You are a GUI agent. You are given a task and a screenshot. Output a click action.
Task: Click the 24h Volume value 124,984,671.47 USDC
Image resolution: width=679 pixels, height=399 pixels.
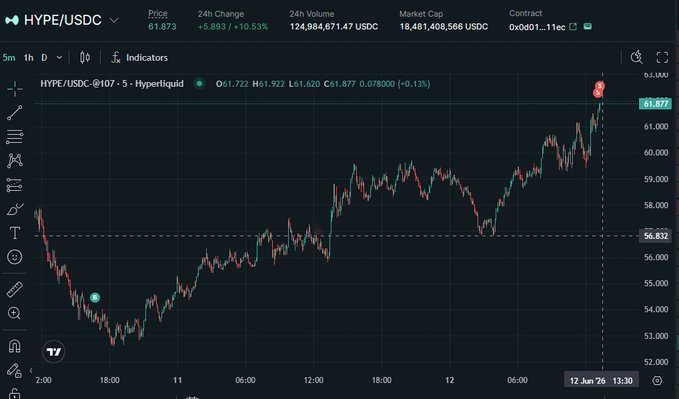[x=334, y=27]
